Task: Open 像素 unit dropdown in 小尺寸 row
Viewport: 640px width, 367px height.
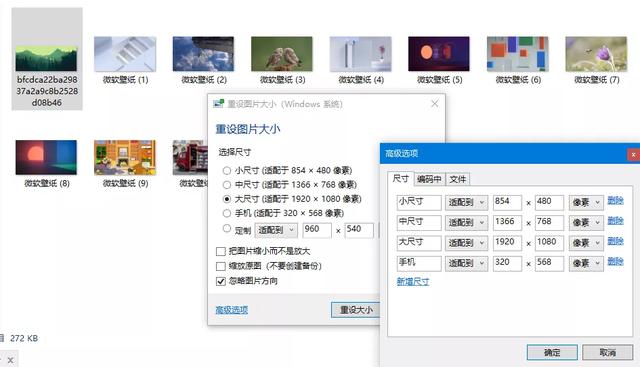Action: click(x=586, y=202)
